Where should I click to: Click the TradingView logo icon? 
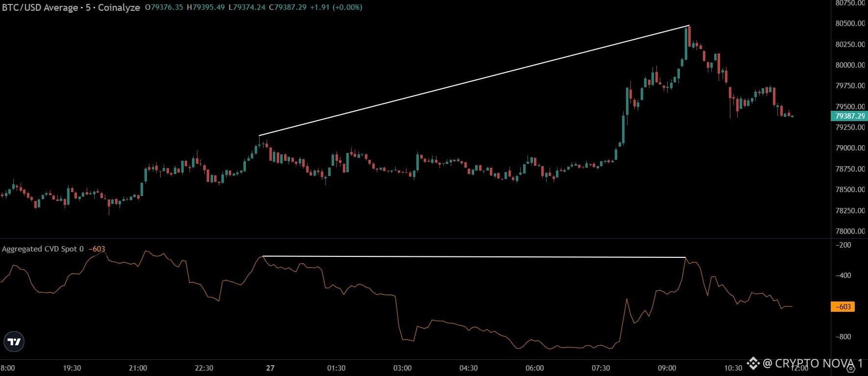(x=14, y=342)
